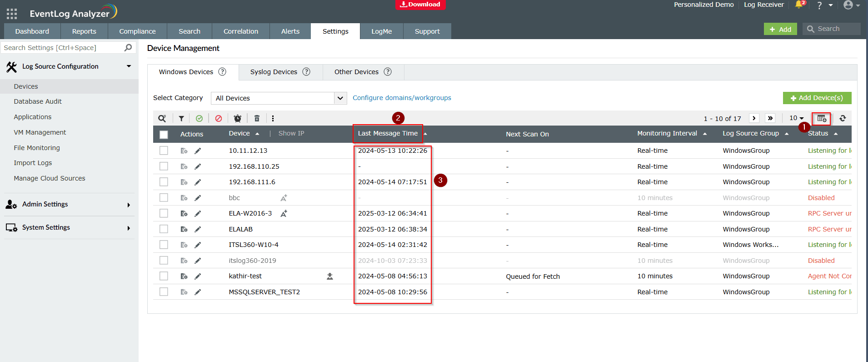The image size is (868, 362).
Task: Toggle the select-all checkbox in table header
Action: 164,134
